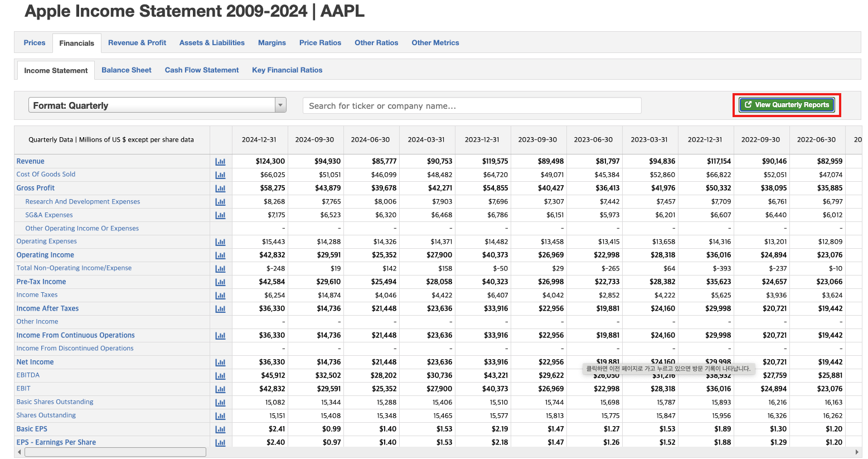Select the $6,254 income taxes cell
The image size is (868, 459).
(x=260, y=295)
